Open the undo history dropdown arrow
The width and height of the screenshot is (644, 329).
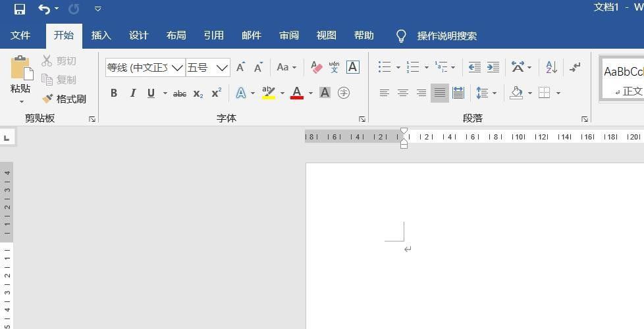tap(57, 9)
